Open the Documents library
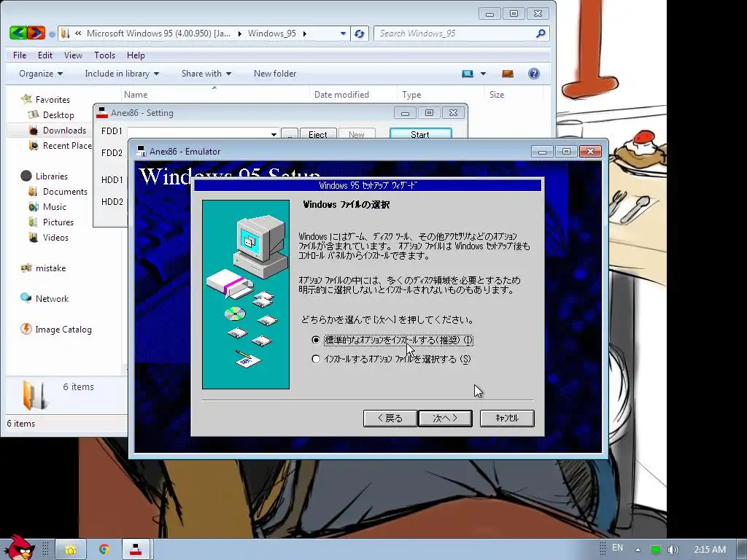The width and height of the screenshot is (747, 560). click(x=65, y=191)
